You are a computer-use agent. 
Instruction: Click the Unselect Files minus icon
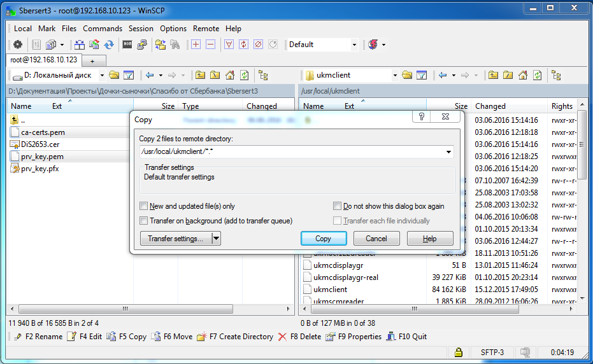(x=210, y=45)
